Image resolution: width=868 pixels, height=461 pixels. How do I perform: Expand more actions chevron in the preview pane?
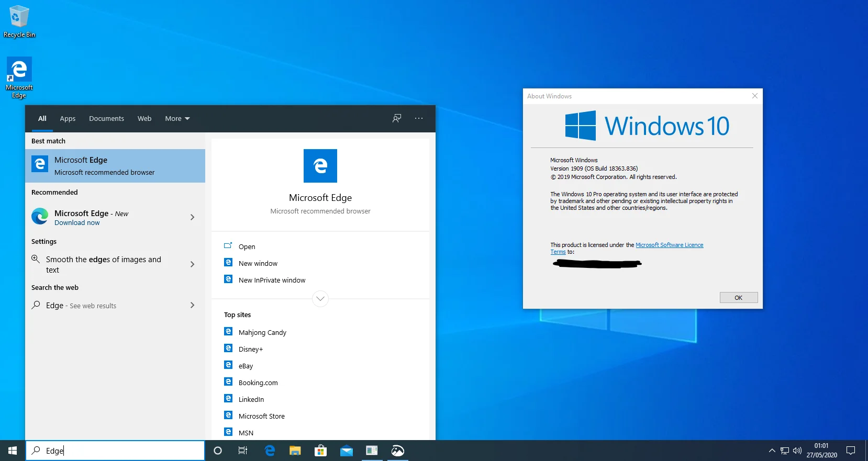coord(320,299)
